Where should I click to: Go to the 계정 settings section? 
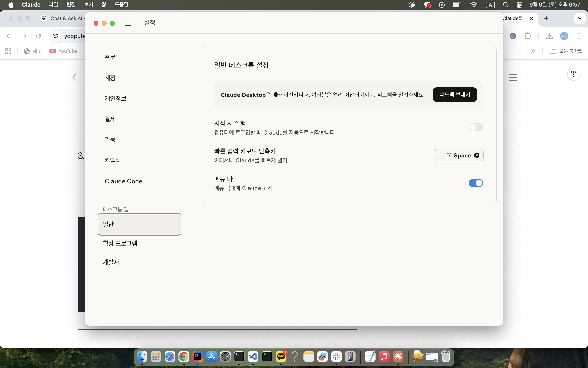[110, 78]
